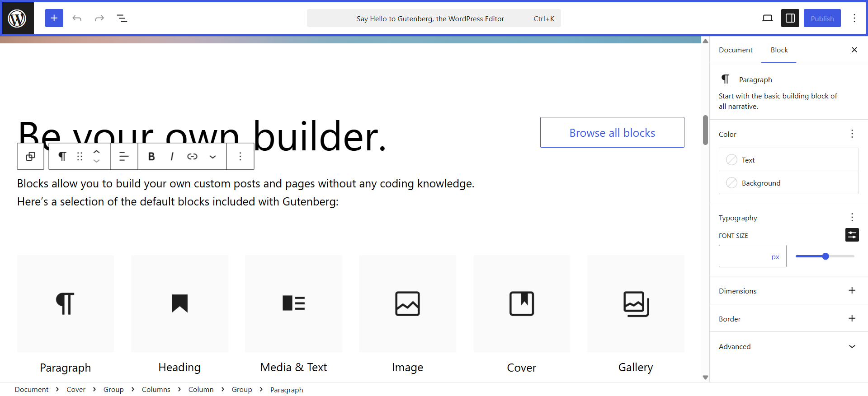Click the Publish button
868x396 pixels.
coord(822,18)
